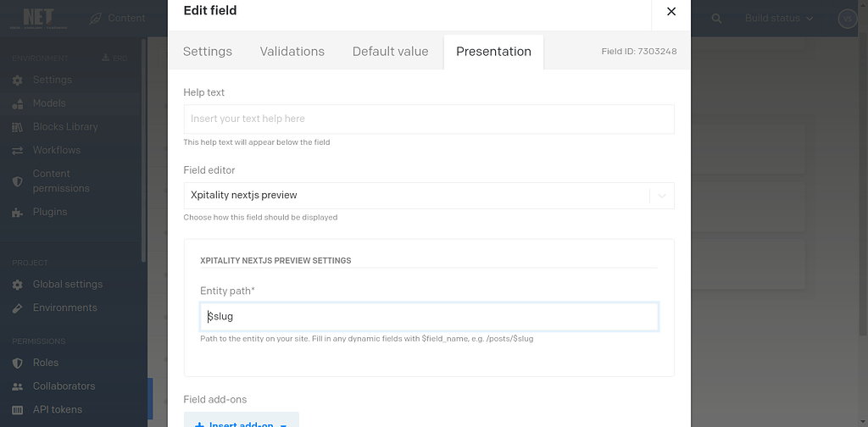Open Roles page
This screenshot has height=427, width=868.
pyautogui.click(x=46, y=363)
